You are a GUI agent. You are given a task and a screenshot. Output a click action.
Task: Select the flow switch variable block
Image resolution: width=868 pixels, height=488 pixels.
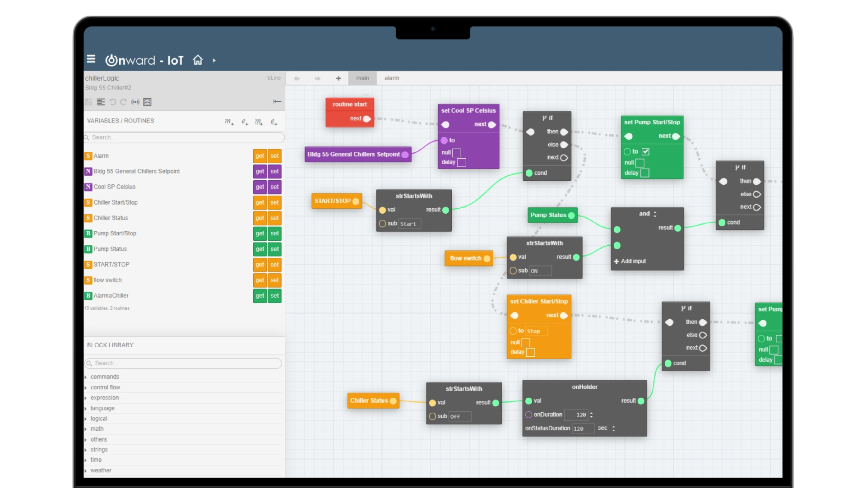(x=469, y=259)
